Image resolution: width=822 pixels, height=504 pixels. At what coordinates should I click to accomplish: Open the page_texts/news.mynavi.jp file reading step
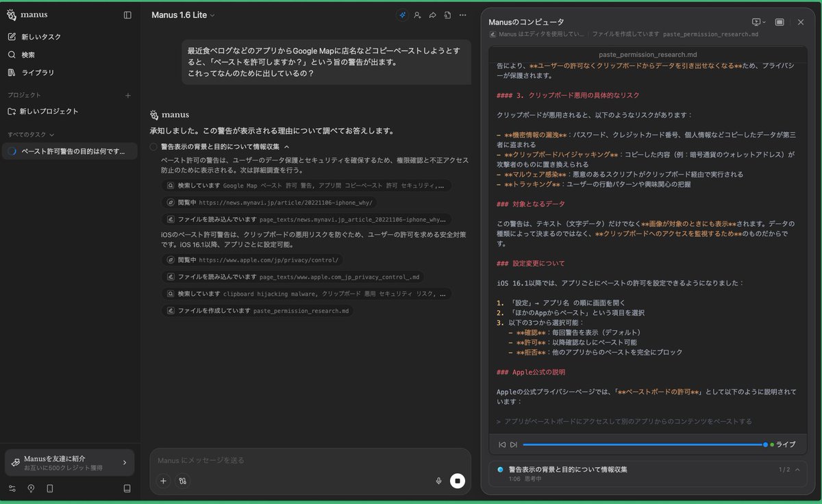tap(307, 220)
